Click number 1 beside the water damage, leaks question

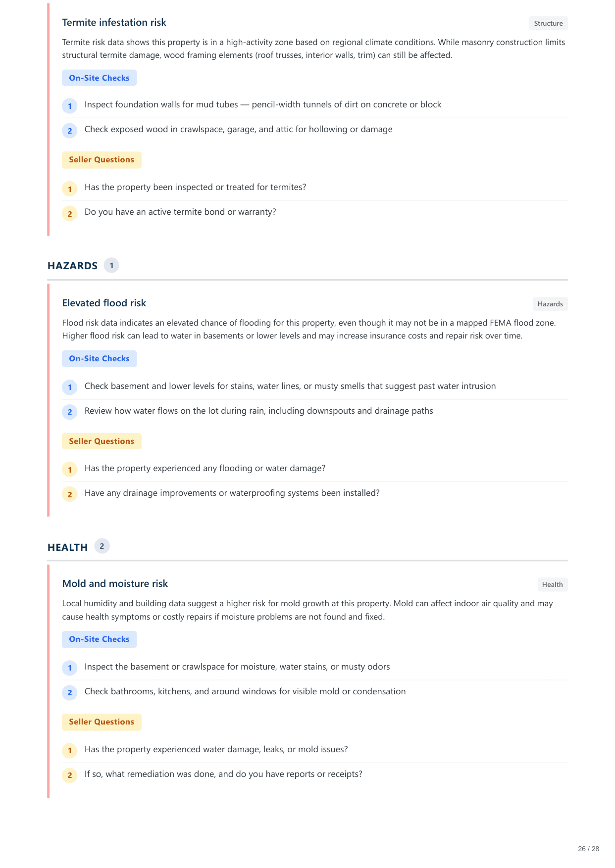point(70,750)
